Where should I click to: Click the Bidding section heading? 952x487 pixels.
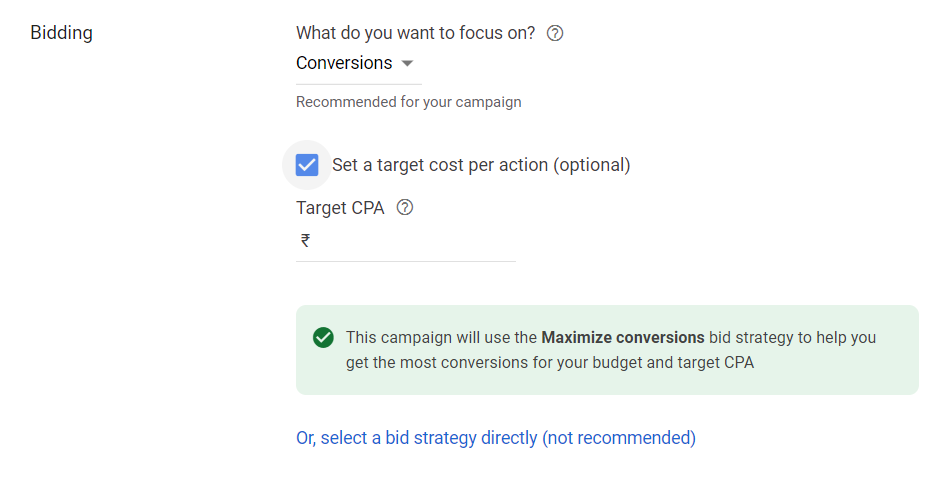(61, 33)
